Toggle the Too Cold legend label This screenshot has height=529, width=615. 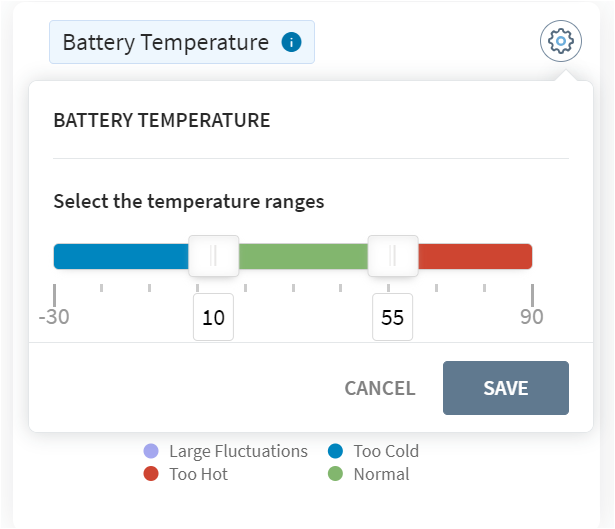click(386, 451)
